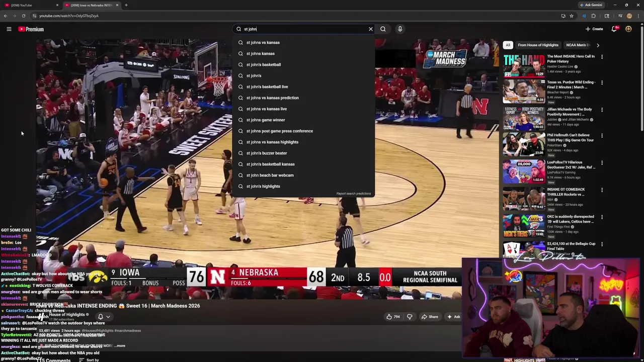Open the browser Extensions puzzle icon
Screen dimensions: 644x362
click(x=593, y=16)
